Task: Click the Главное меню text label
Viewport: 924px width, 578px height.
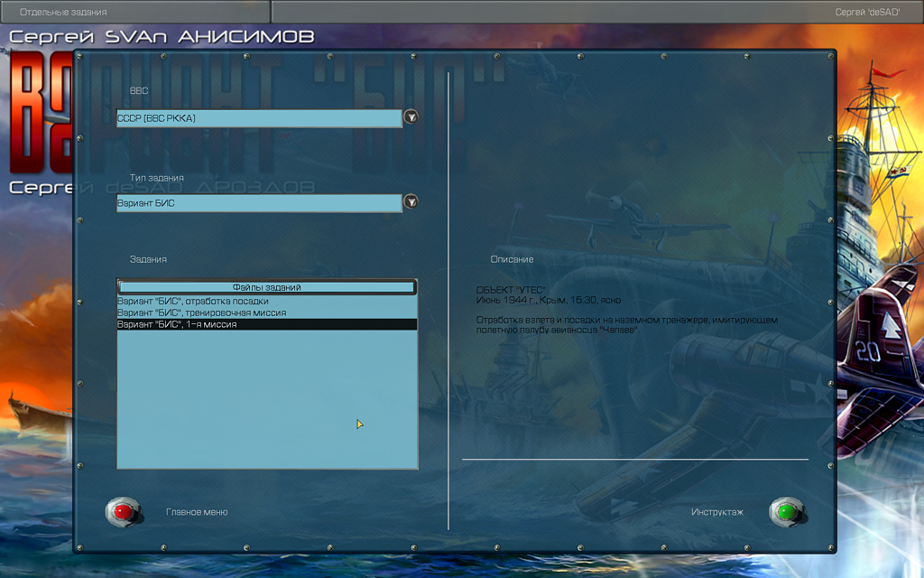Action: 197,512
